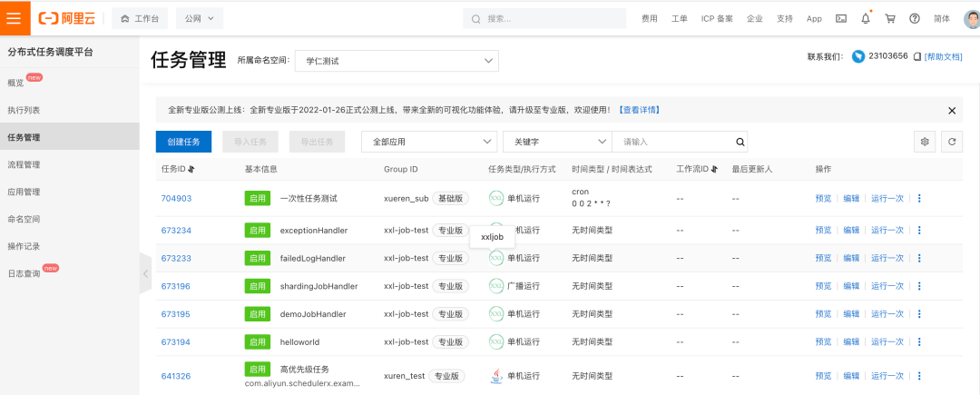Focus the keyword 请输入 search field

pos(672,142)
